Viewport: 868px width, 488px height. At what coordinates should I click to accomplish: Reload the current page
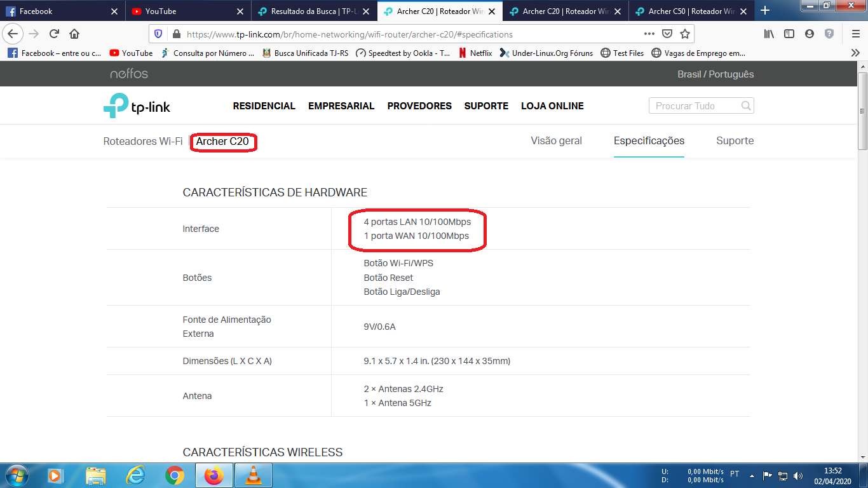tap(54, 34)
